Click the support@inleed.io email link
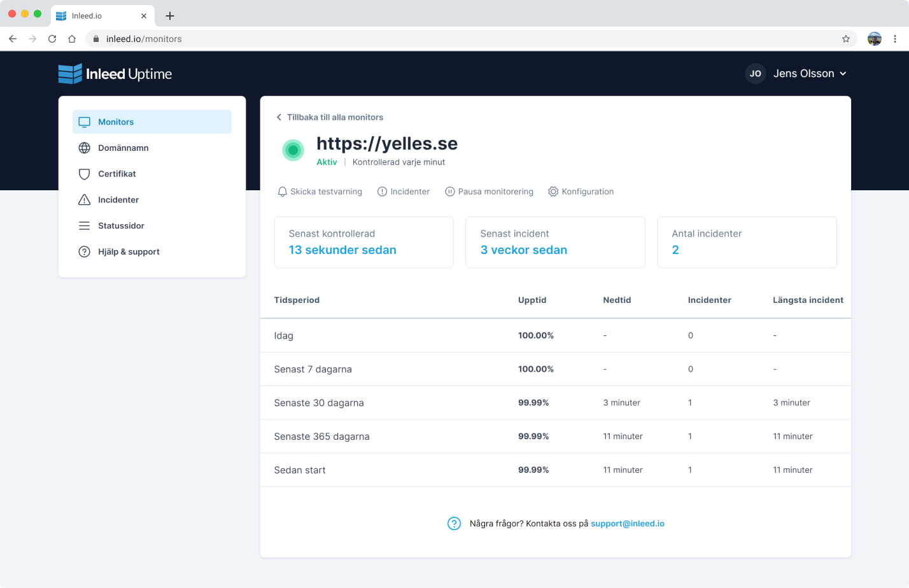 pyautogui.click(x=627, y=524)
